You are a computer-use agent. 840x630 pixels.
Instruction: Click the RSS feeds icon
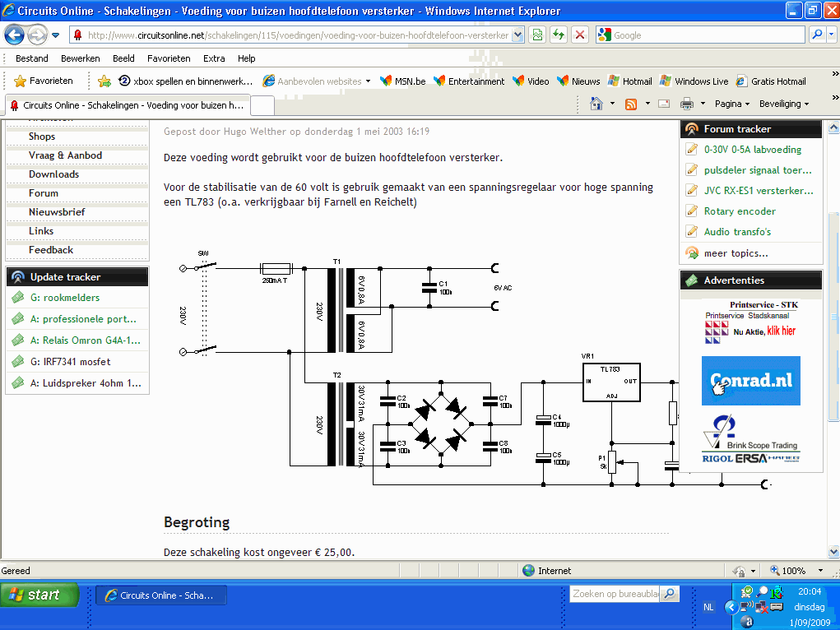click(631, 104)
